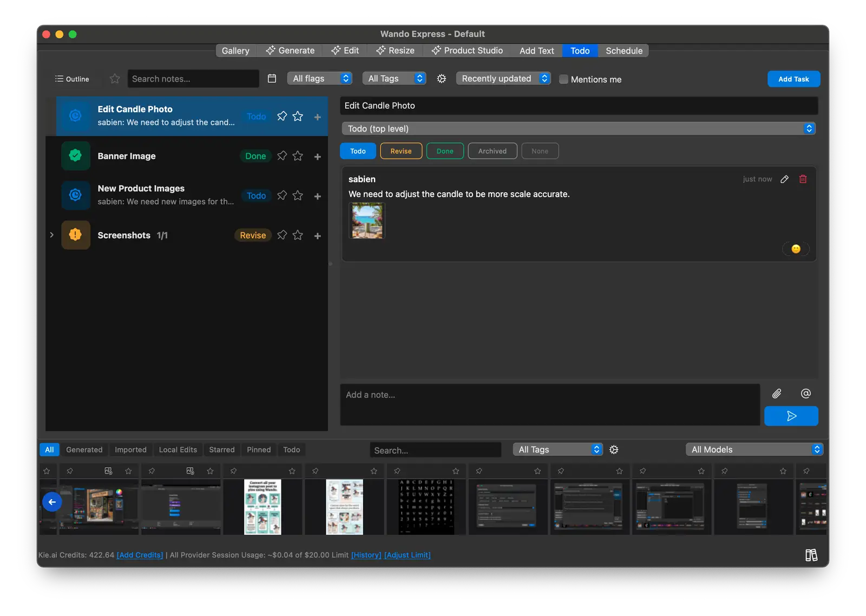Click the Add Task button

point(793,79)
